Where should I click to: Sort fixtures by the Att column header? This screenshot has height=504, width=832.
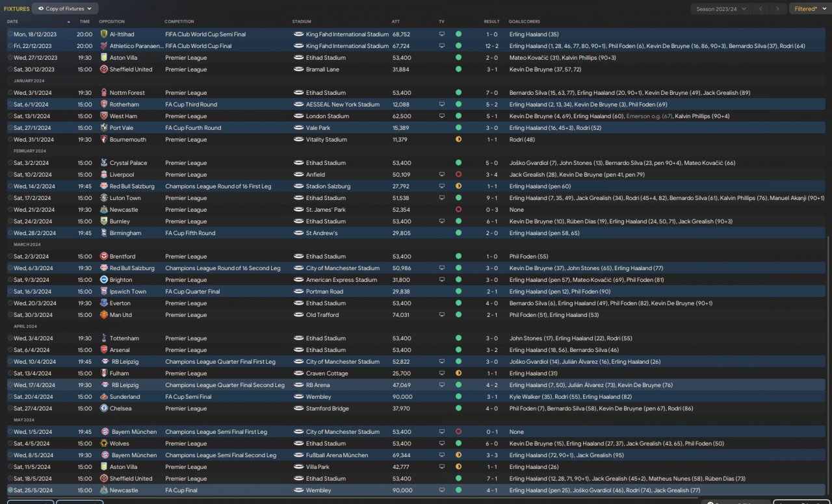[x=396, y=21]
